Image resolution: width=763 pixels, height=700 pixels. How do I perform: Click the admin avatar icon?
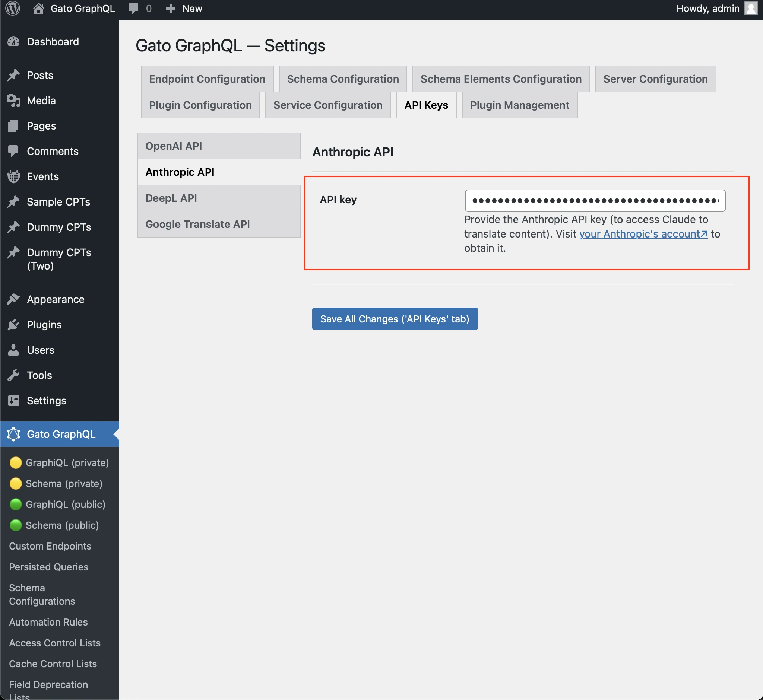click(x=750, y=8)
